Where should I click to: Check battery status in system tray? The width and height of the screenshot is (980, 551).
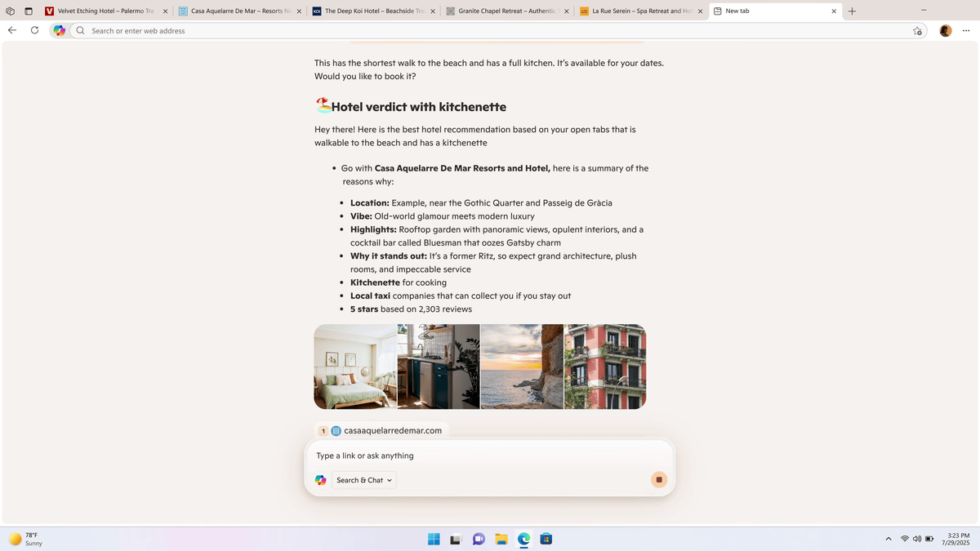pos(929,539)
